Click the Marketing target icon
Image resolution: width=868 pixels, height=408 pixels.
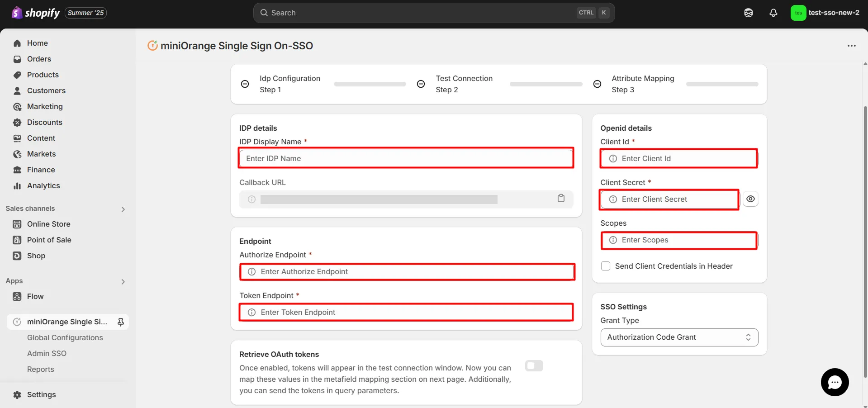(x=17, y=107)
